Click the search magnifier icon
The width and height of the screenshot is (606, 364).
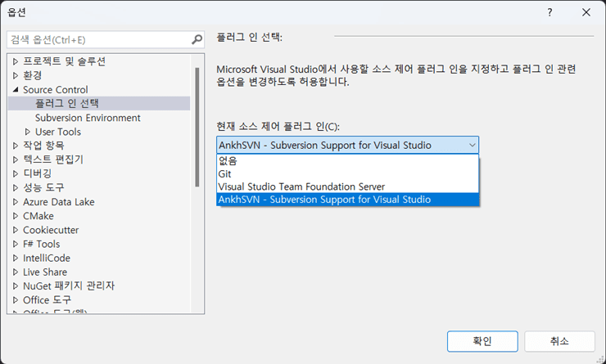click(197, 39)
